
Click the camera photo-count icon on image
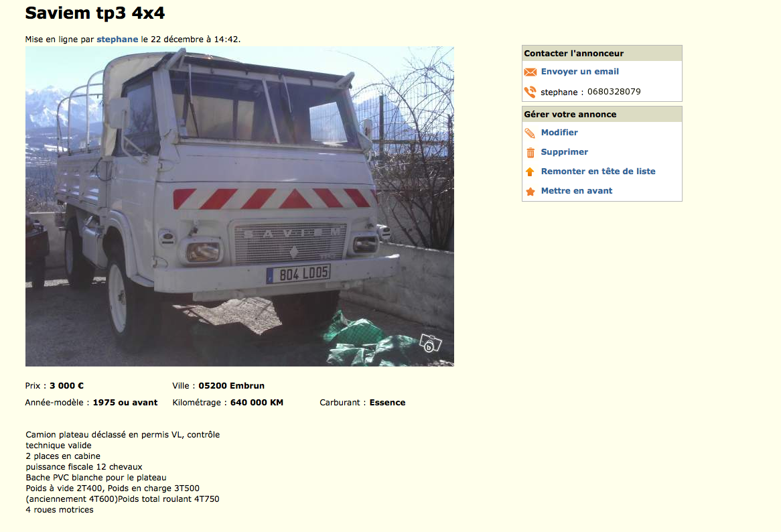pyautogui.click(x=430, y=343)
